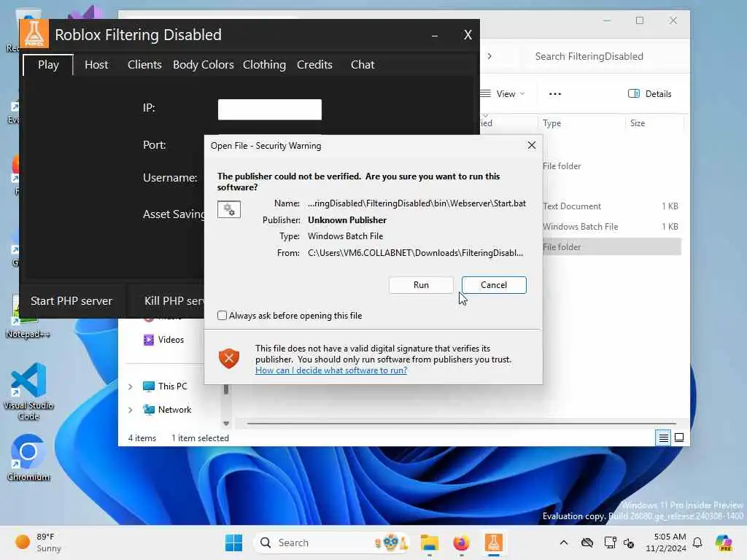Click the display/network tray icon
The height and width of the screenshot is (560, 747).
pyautogui.click(x=610, y=542)
